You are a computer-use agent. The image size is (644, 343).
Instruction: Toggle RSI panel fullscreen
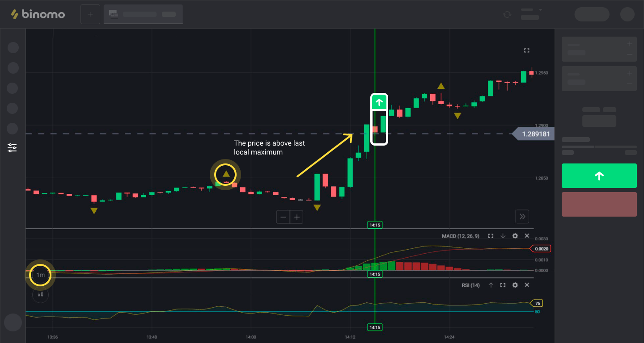(503, 285)
